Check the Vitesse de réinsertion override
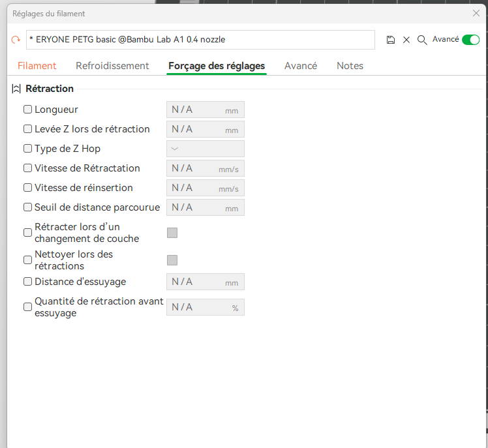This screenshot has height=448, width=488. point(27,188)
